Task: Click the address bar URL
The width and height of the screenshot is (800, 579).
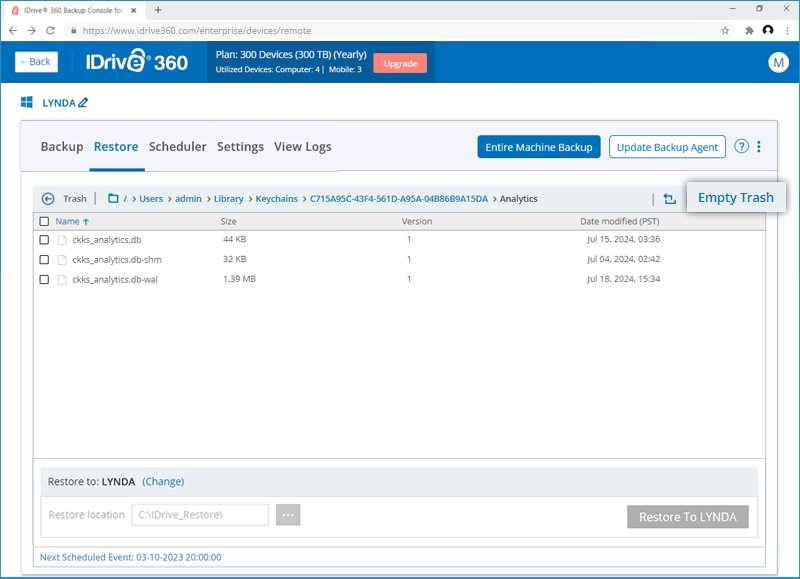Action: click(197, 31)
